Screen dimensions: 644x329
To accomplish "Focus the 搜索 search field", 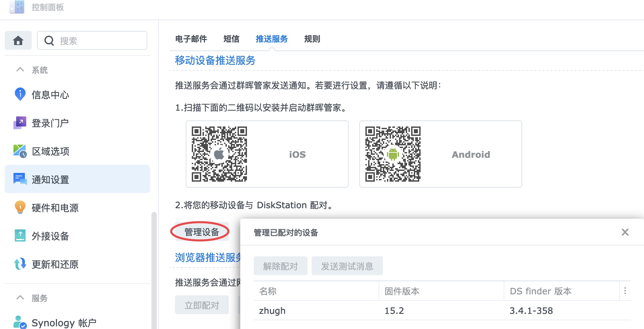I will click(x=92, y=40).
